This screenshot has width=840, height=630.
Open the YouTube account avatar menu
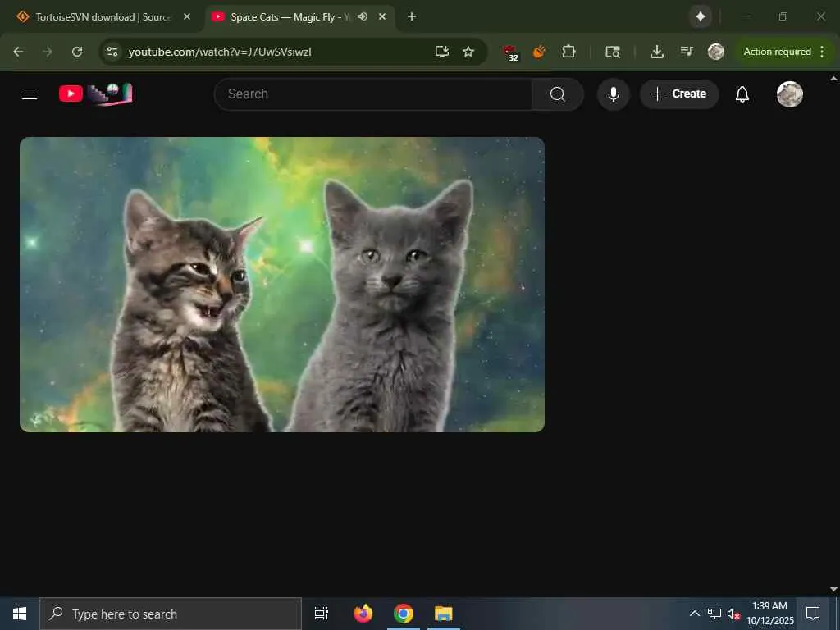click(790, 94)
